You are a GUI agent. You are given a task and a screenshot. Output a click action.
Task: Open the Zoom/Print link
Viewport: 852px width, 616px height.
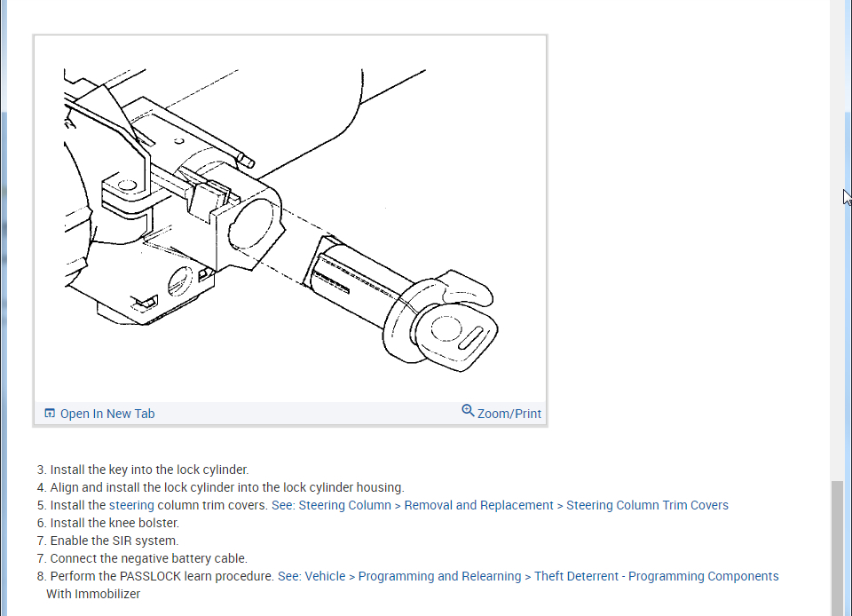[509, 414]
